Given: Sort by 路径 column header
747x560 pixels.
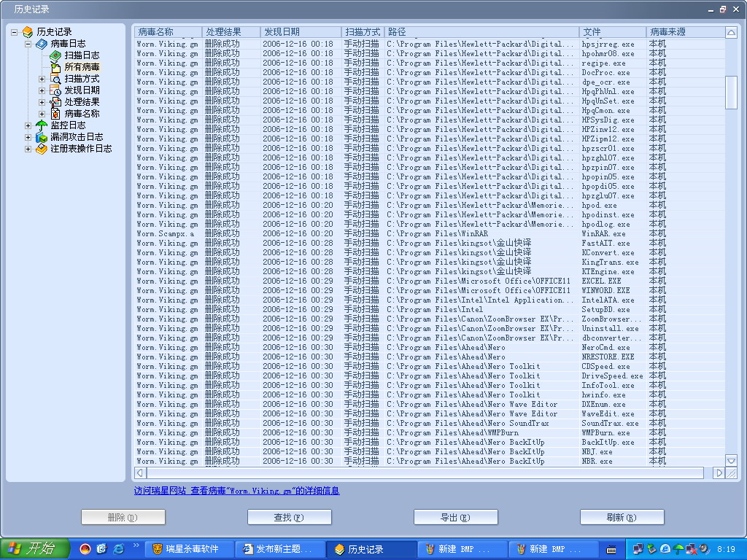Looking at the screenshot, I should 481,32.
